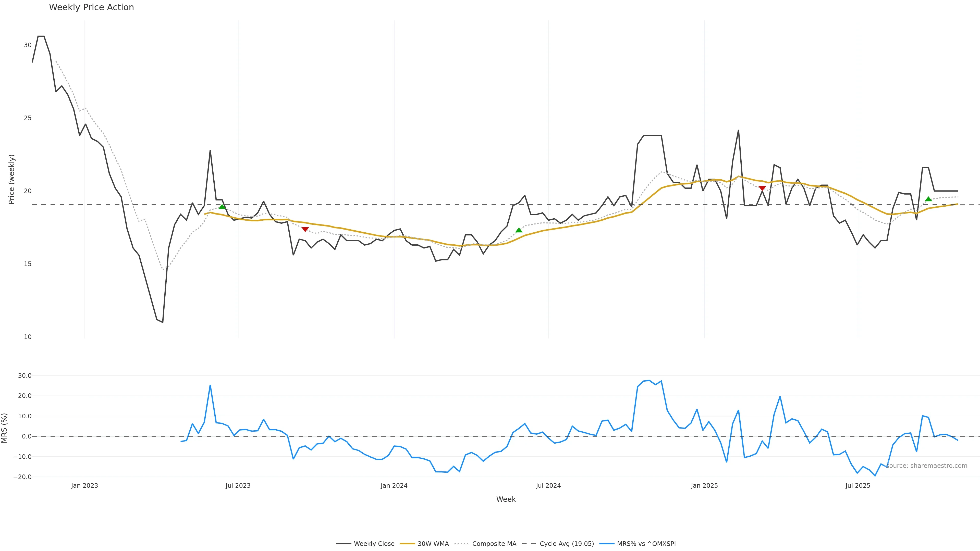Click the green up-triangle marker near July 2023
Image resolution: width=980 pixels, height=551 pixels.
coord(222,206)
